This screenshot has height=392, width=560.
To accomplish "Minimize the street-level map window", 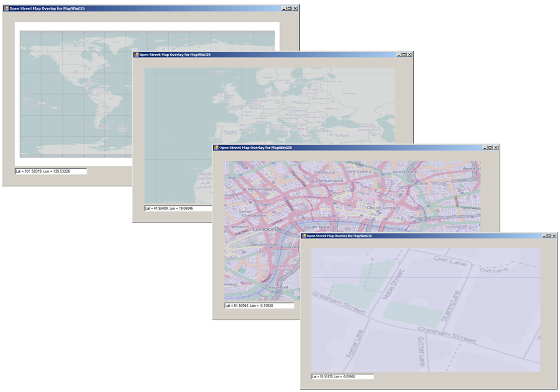I will coord(544,236).
